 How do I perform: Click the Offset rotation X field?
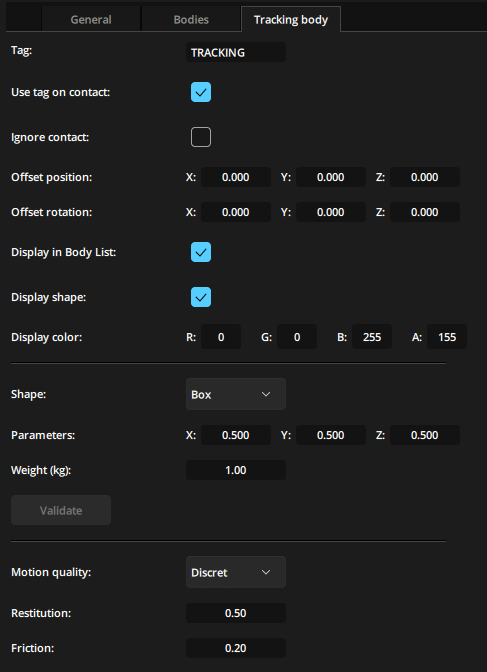point(236,212)
